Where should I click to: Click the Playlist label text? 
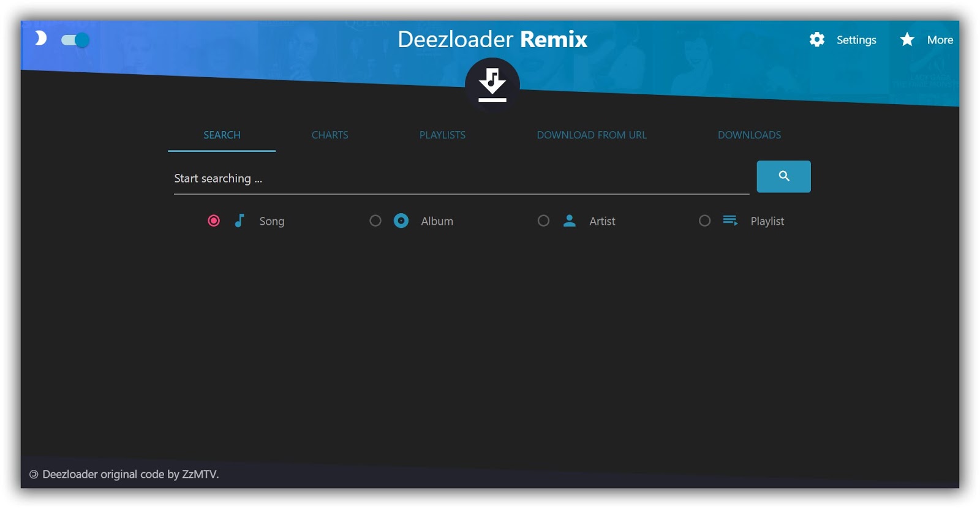click(767, 221)
